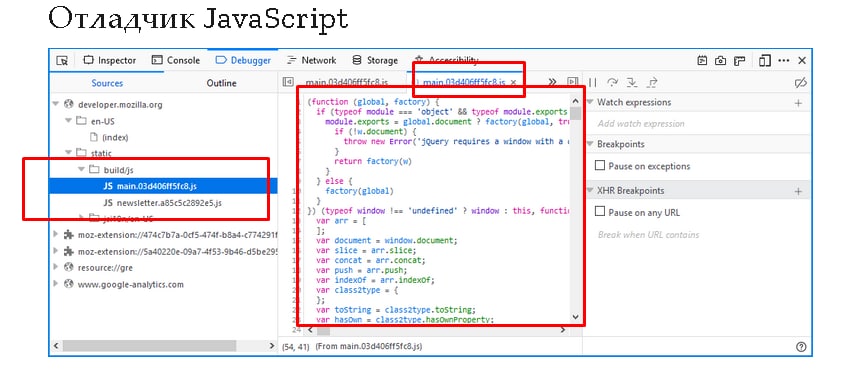Image resolution: width=847 pixels, height=375 pixels.
Task: Click the sources tree left scroll arrow
Action: pyautogui.click(x=56, y=346)
